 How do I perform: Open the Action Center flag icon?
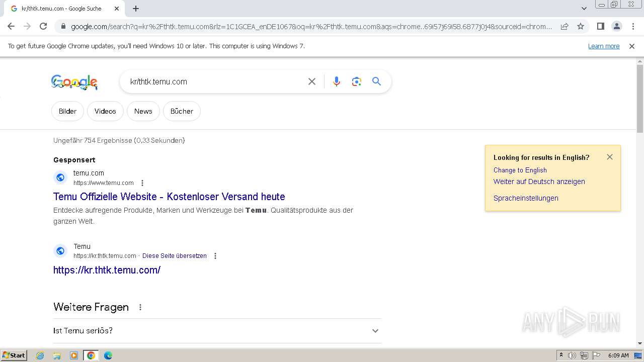tap(596, 355)
